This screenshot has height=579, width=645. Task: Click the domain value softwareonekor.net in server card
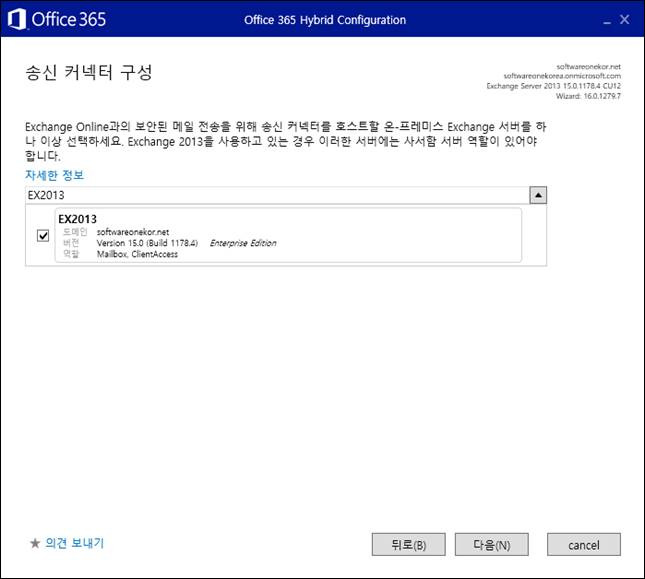(133, 232)
